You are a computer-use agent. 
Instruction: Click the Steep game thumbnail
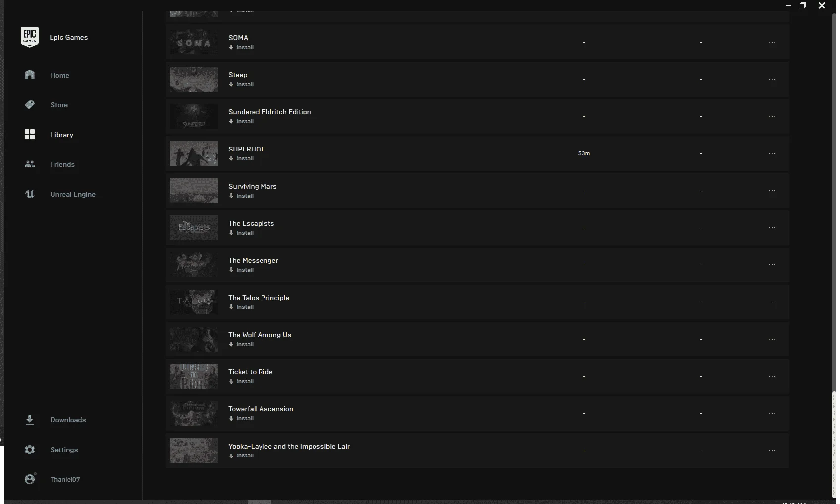point(194,79)
